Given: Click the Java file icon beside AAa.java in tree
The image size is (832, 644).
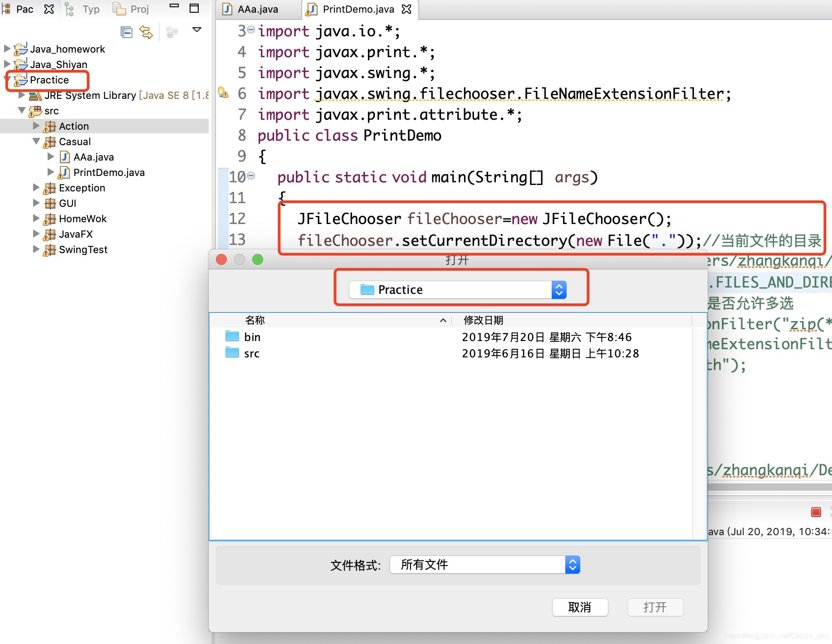Looking at the screenshot, I should click(x=64, y=157).
